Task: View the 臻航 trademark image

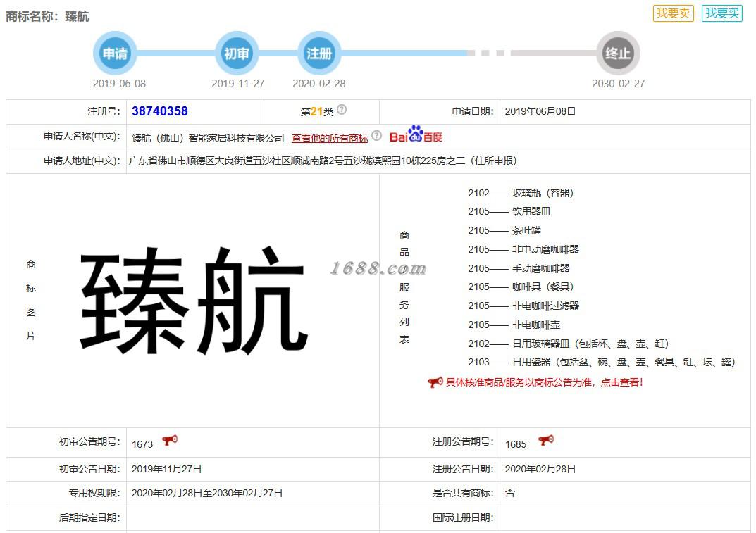Action: point(193,300)
